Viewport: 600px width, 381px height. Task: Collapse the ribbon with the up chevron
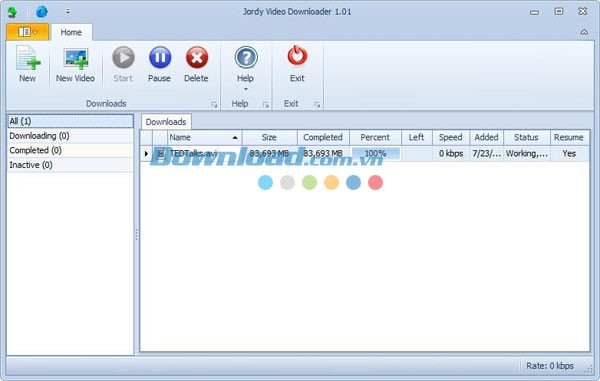point(584,32)
